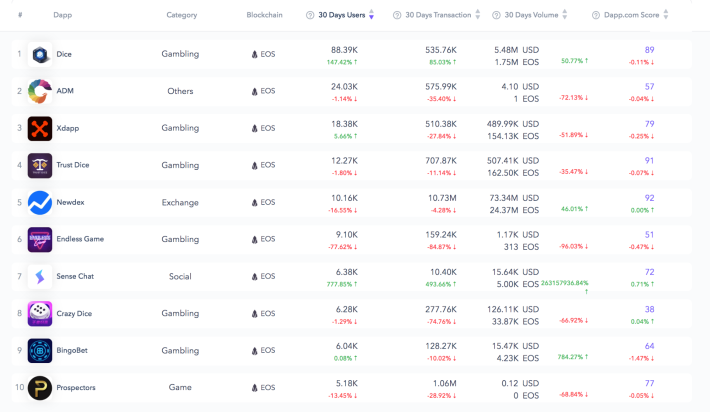Sort by 30 Days Transaction arrows
The width and height of the screenshot is (710, 412).
tap(477, 14)
